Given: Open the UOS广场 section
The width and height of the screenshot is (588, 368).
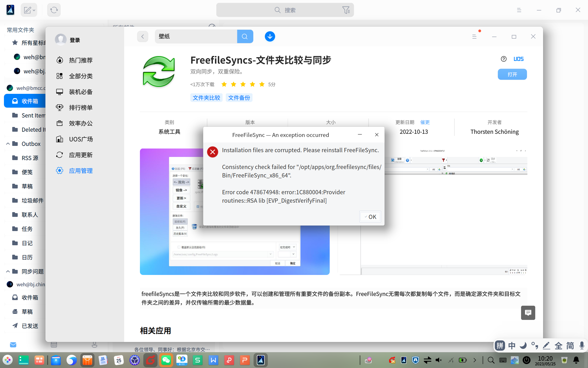Looking at the screenshot, I should pyautogui.click(x=81, y=139).
